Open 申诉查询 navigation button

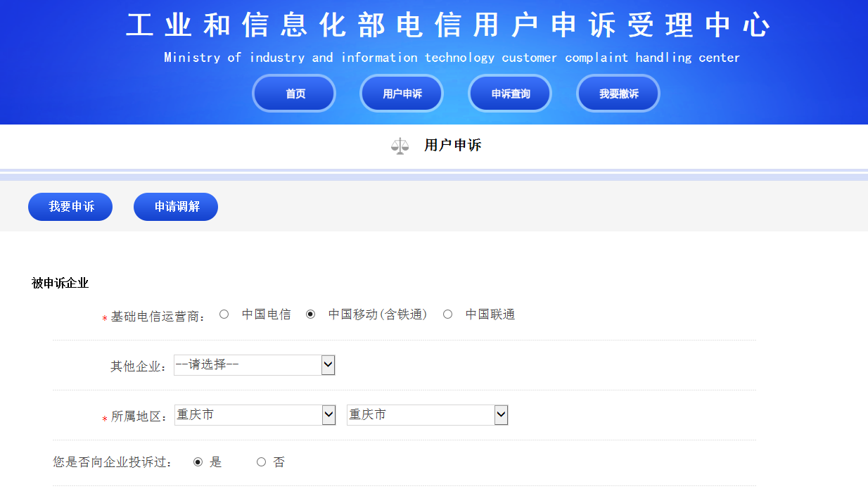[510, 94]
